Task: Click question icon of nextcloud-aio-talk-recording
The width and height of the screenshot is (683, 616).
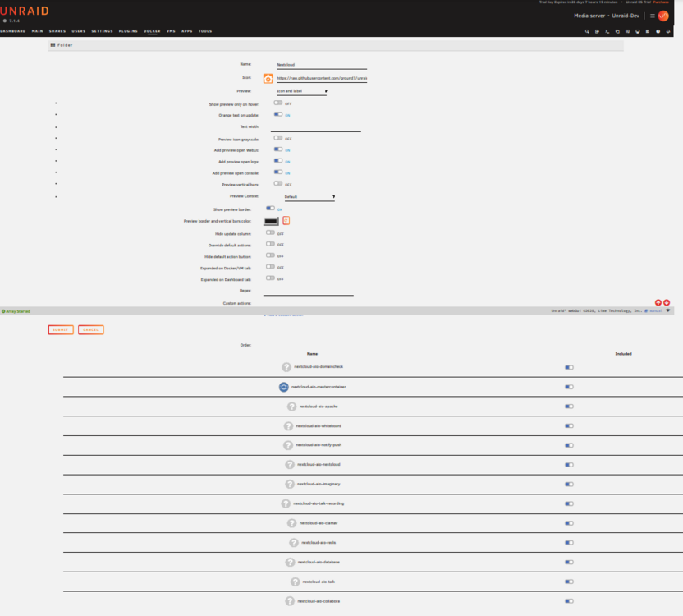Action: (x=286, y=503)
